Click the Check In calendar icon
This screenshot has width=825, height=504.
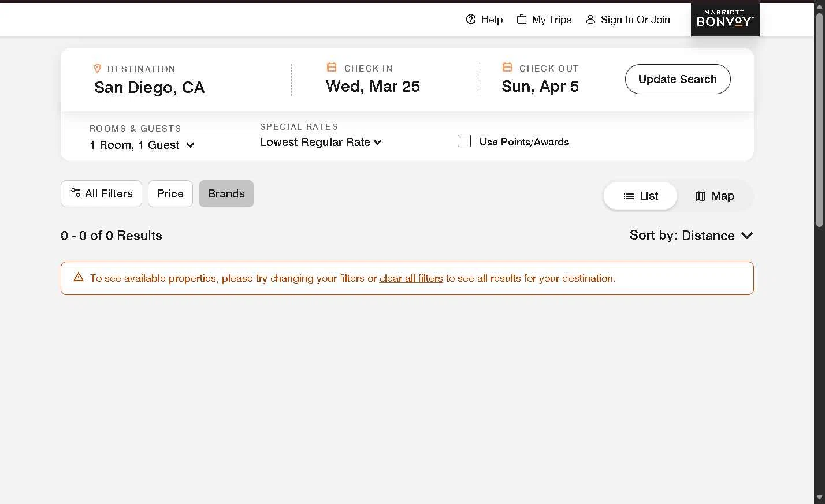point(332,68)
